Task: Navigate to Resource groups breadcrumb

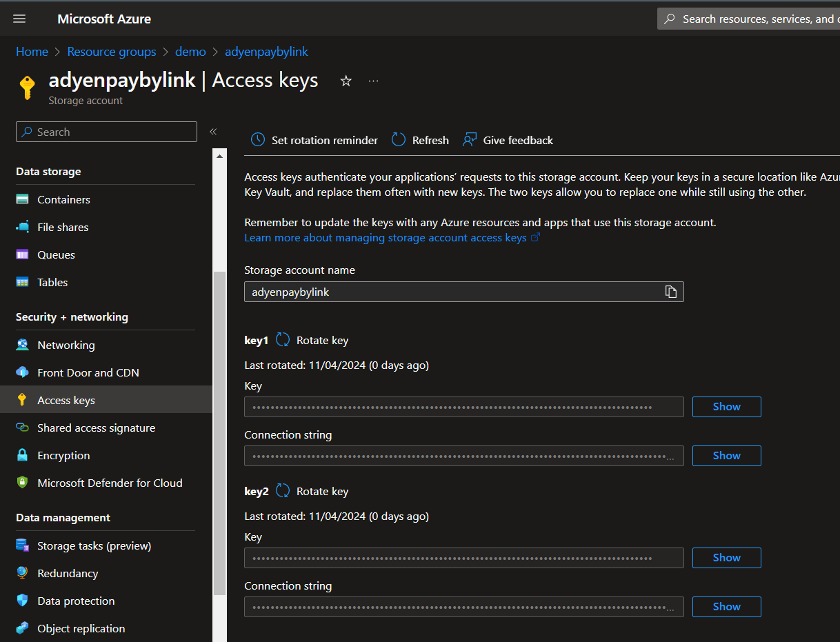Action: [111, 52]
